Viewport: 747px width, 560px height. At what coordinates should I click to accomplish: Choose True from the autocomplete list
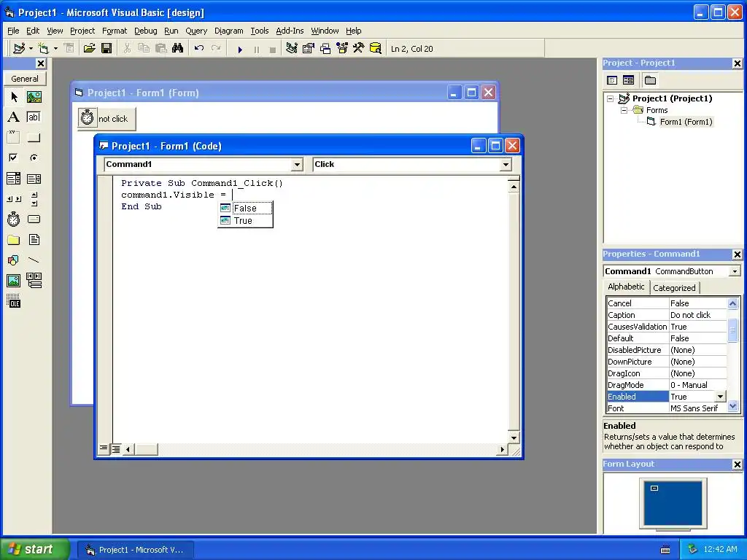click(x=245, y=220)
